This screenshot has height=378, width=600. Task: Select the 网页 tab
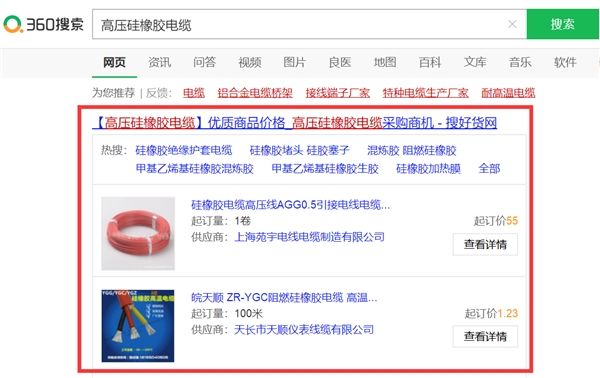114,62
